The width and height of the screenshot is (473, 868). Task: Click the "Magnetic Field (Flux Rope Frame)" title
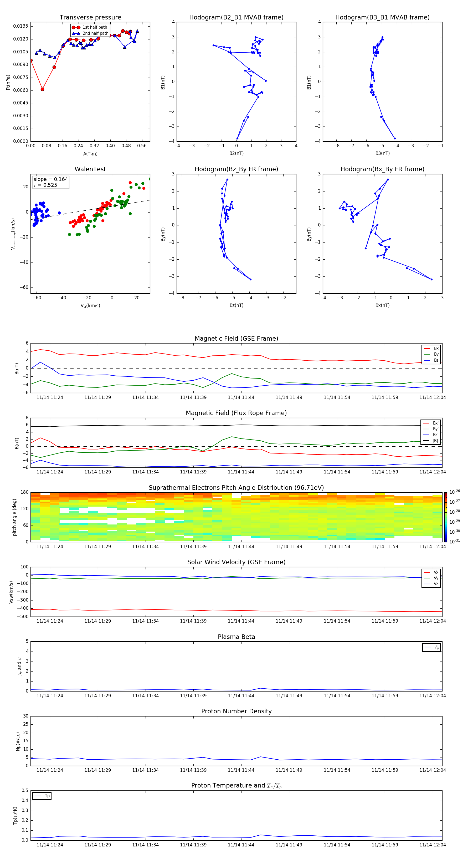(x=236, y=413)
